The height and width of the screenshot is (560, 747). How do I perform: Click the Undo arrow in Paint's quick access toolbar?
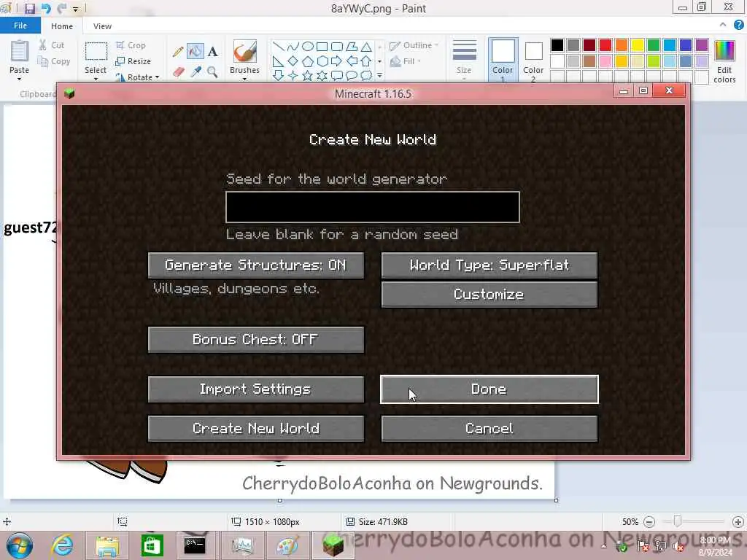46,9
